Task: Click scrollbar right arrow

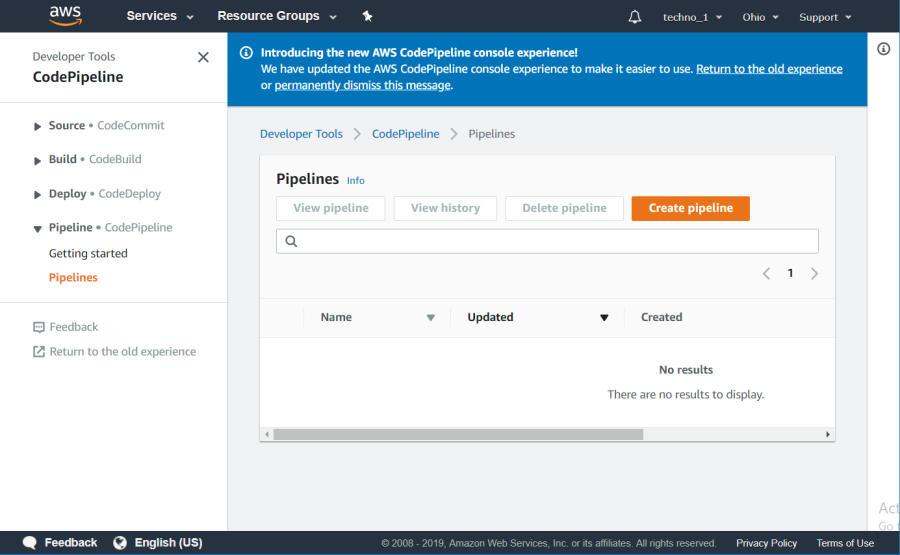Action: tap(828, 434)
